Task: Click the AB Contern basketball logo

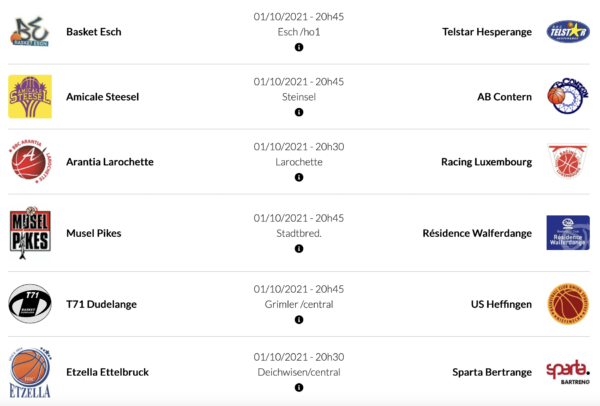Action: [x=567, y=96]
